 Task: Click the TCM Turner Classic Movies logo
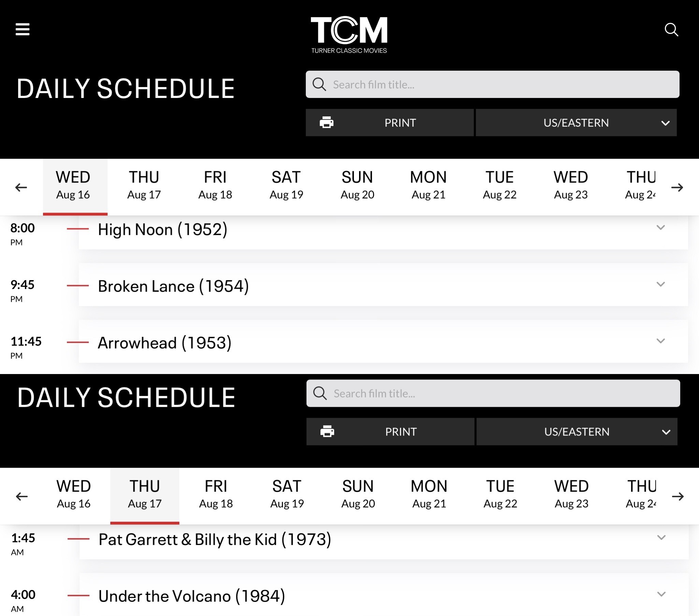[349, 35]
